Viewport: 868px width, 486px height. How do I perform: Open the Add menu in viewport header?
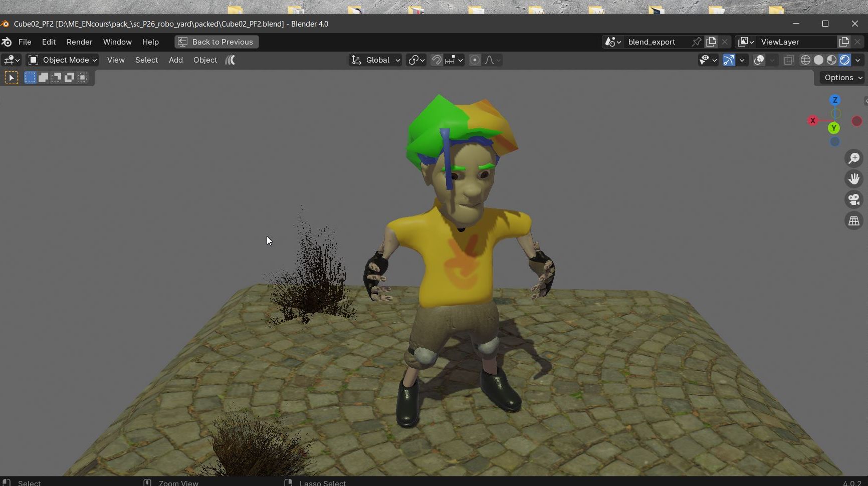coord(175,60)
